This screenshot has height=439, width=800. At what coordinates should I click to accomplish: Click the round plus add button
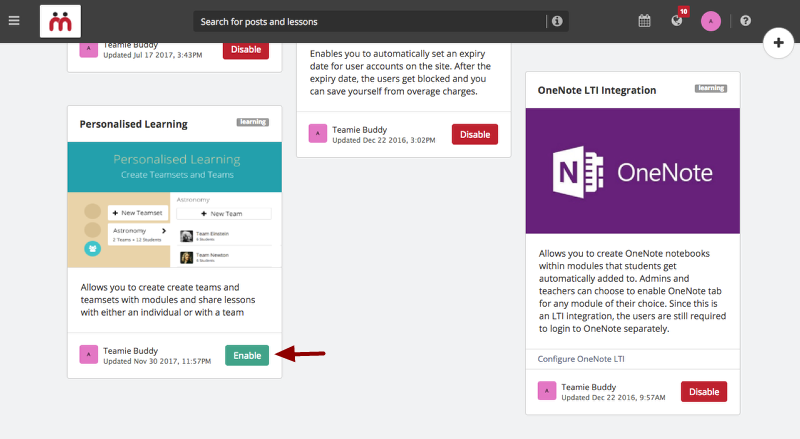click(778, 43)
